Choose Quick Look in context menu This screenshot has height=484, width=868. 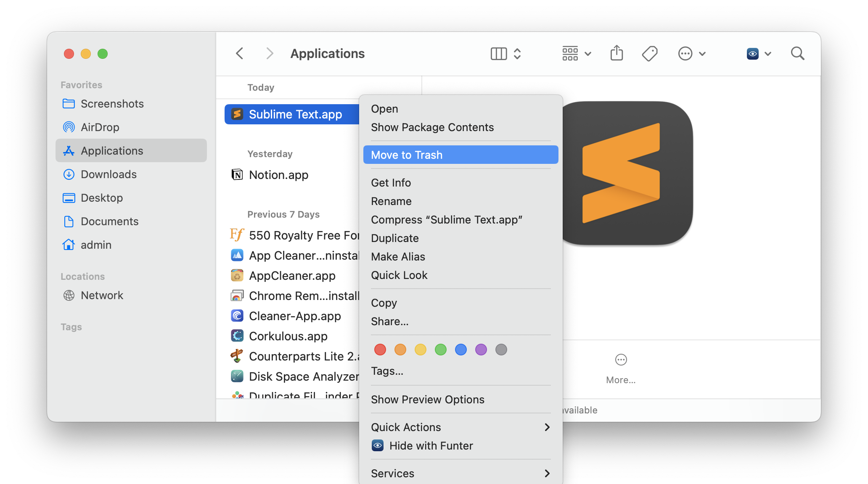(461, 275)
